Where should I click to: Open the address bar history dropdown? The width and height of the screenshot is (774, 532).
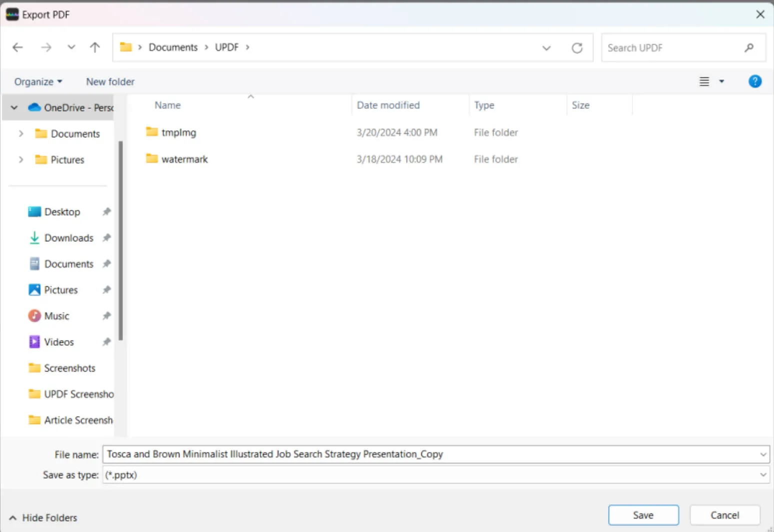(546, 48)
